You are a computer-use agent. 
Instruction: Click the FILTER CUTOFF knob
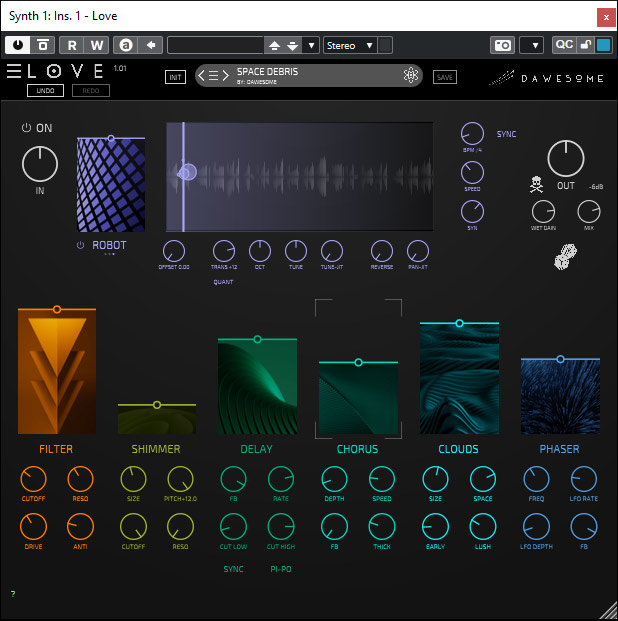[x=33, y=478]
